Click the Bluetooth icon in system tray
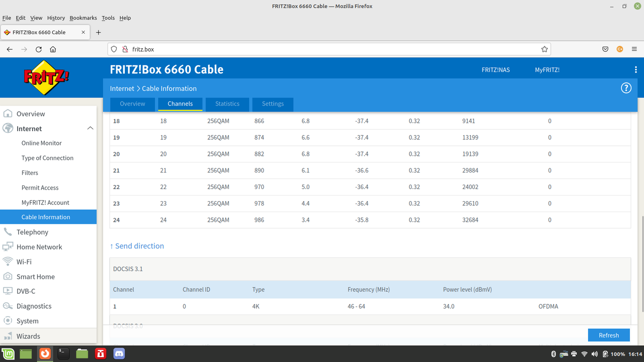 (553, 354)
